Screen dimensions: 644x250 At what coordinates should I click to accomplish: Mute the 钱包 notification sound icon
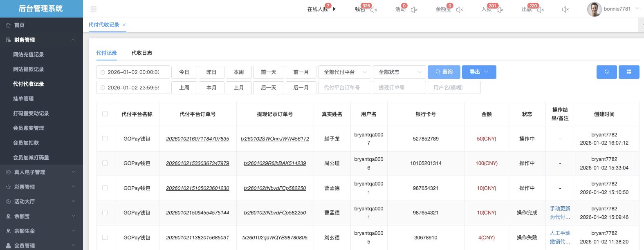pos(374,9)
